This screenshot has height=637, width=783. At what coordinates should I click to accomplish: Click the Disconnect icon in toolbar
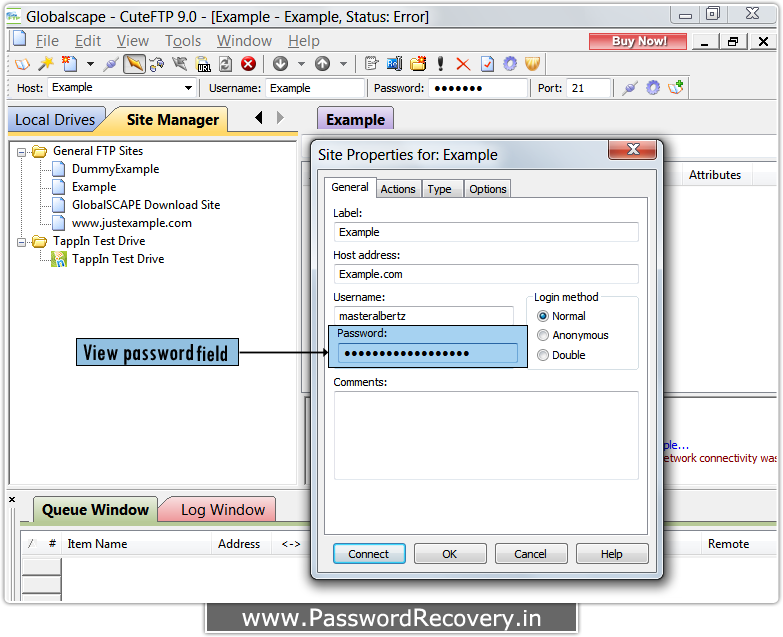click(x=180, y=63)
